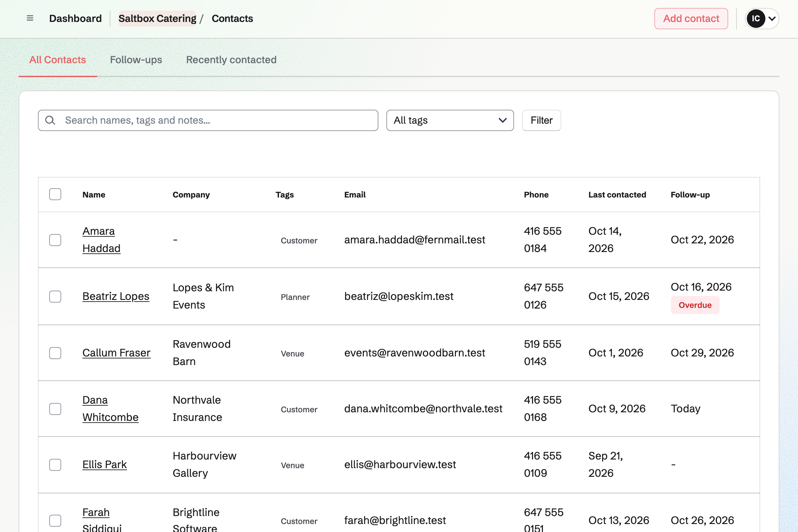Click the Follow-up column header

pos(690,195)
